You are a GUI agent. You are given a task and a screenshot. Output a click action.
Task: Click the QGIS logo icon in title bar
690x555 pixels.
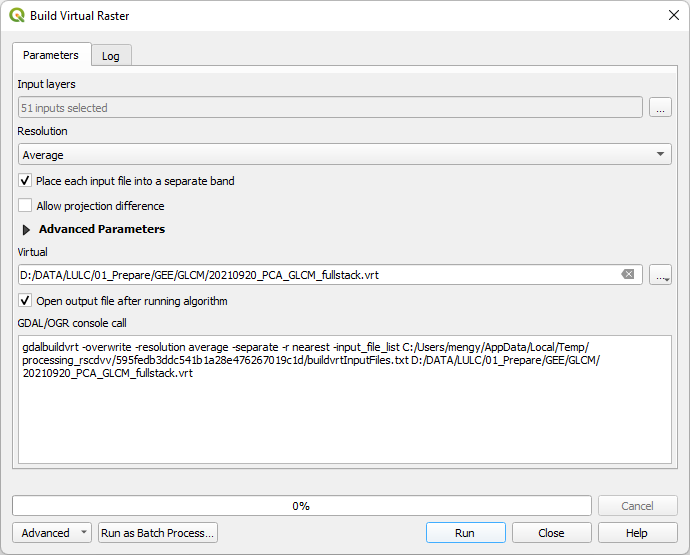17,15
